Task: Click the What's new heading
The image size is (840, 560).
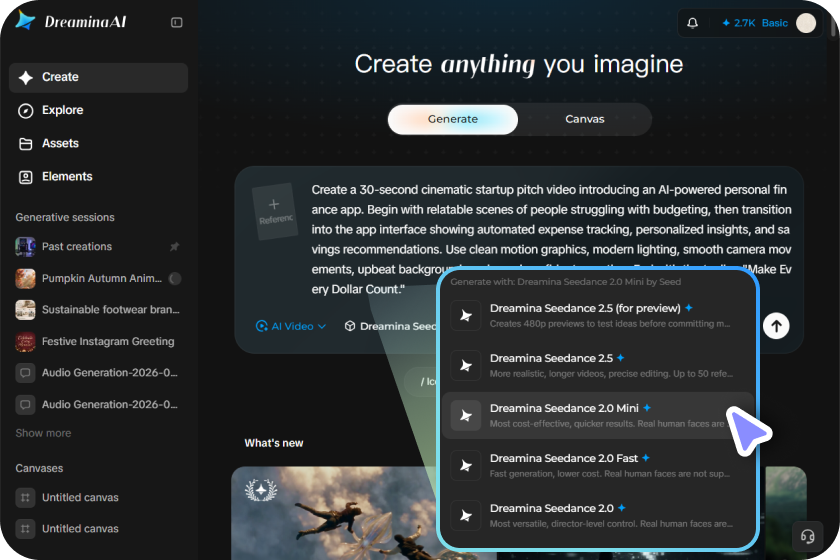Action: [274, 443]
